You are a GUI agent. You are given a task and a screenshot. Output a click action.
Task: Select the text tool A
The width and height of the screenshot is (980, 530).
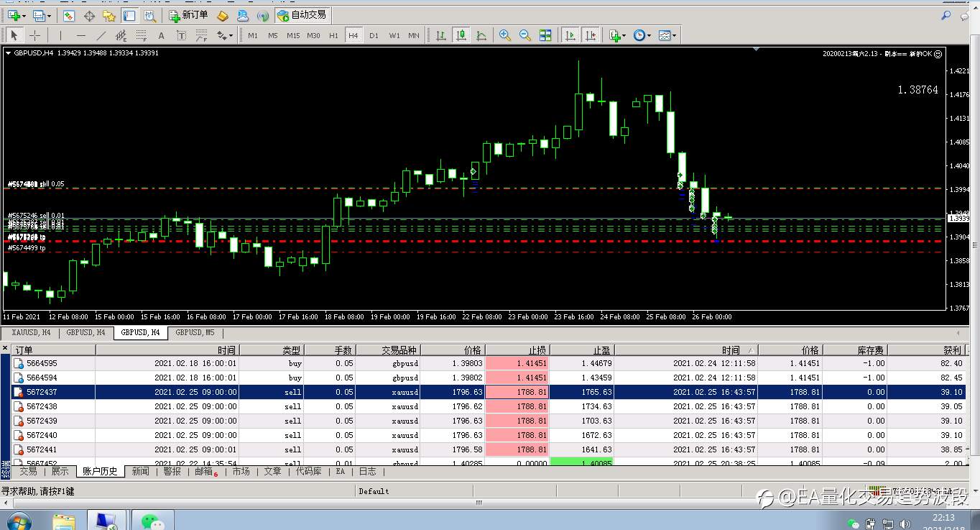161,35
